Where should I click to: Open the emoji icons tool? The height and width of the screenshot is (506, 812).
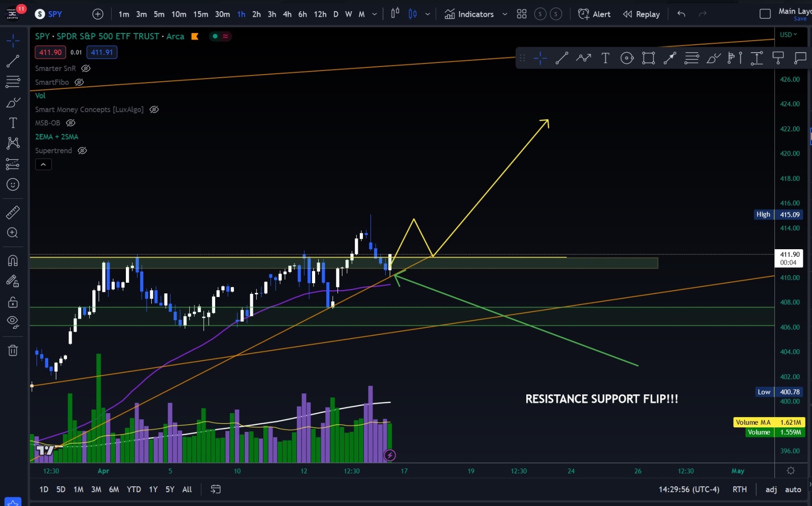tap(13, 185)
